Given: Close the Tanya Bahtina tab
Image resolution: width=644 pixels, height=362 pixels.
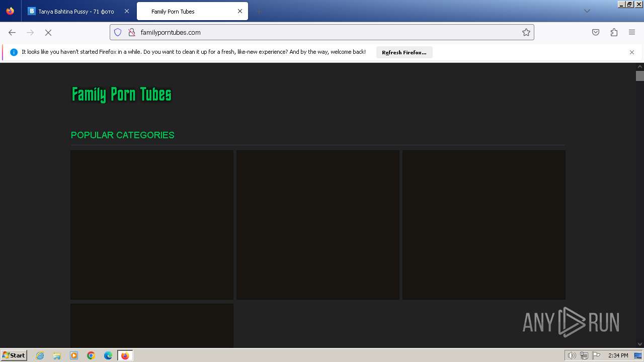Looking at the screenshot, I should (x=127, y=11).
